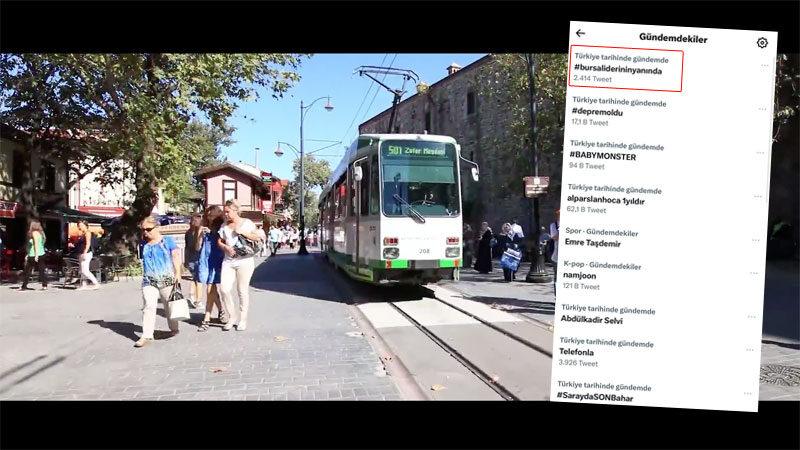The image size is (800, 450).
Task: Click the back arrow beside Gündemdekiler
Action: coord(580,33)
